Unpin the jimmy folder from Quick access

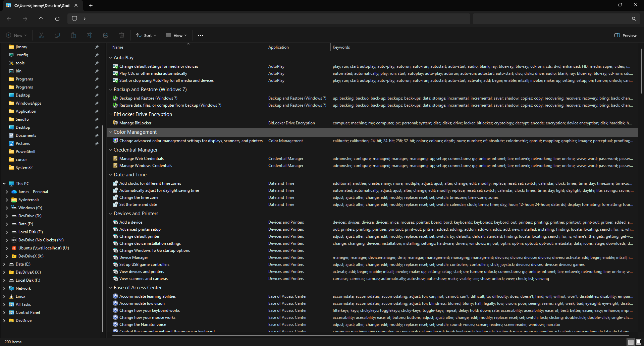pyautogui.click(x=97, y=47)
